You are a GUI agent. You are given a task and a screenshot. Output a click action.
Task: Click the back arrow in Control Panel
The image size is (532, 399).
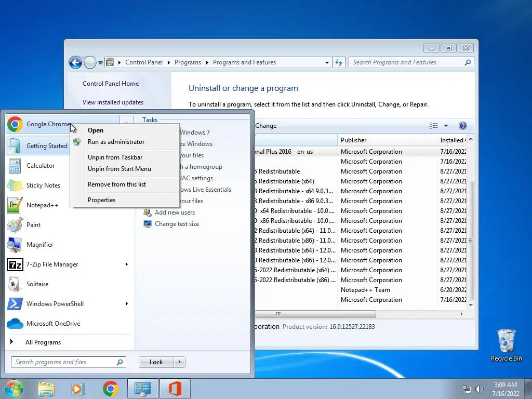pos(75,62)
